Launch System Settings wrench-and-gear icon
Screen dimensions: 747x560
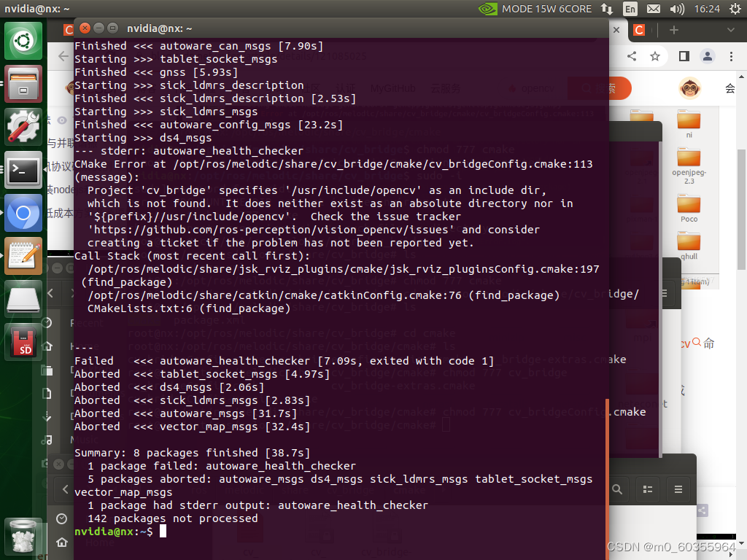23,127
